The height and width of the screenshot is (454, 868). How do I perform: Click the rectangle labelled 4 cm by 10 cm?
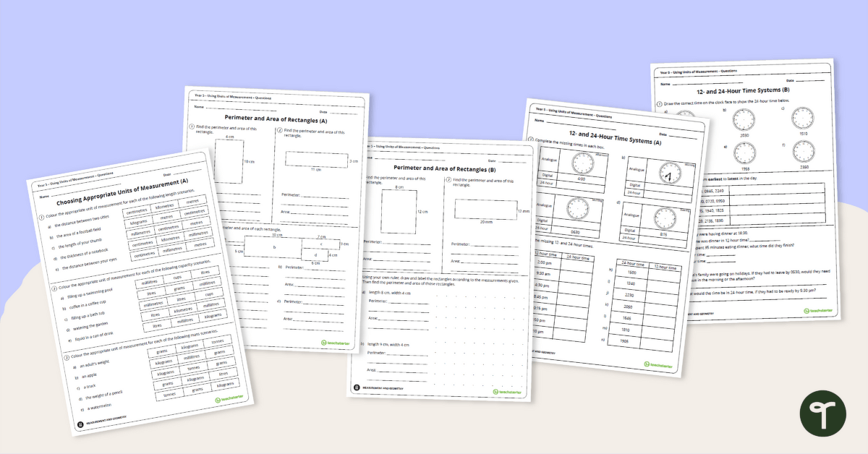click(229, 160)
